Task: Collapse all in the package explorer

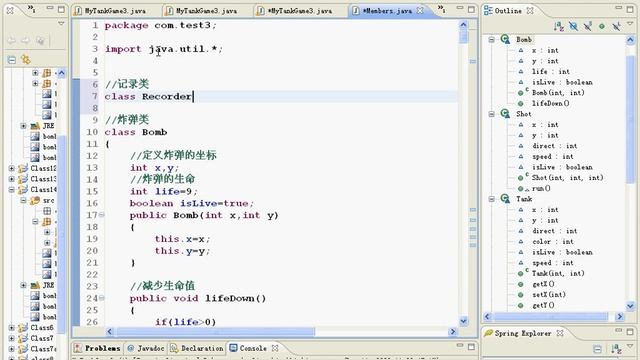Action: pyautogui.click(x=12, y=60)
